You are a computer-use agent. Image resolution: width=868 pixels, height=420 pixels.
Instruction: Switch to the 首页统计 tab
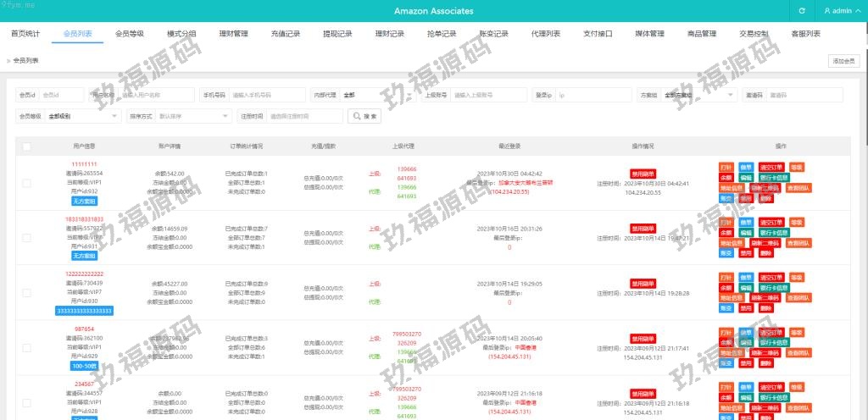tap(25, 34)
